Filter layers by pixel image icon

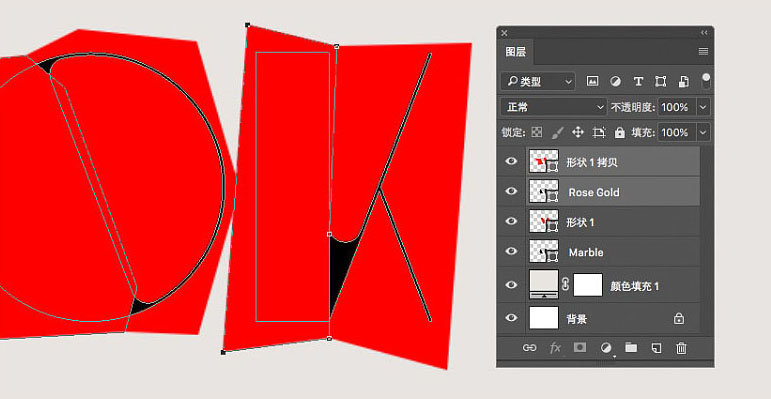[593, 82]
